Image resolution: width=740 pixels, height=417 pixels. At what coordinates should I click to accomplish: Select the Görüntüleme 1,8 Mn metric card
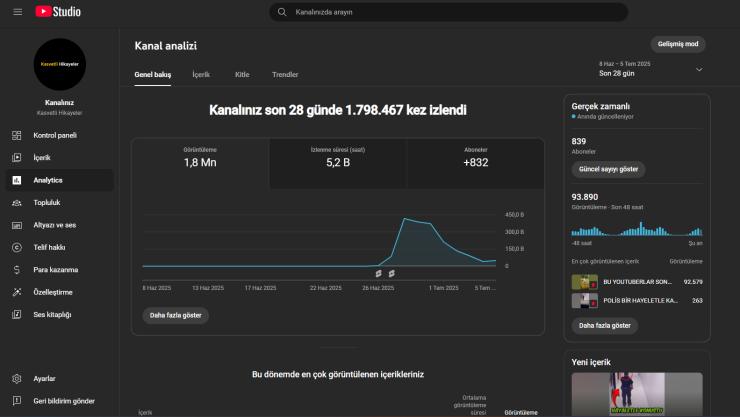pyautogui.click(x=200, y=164)
